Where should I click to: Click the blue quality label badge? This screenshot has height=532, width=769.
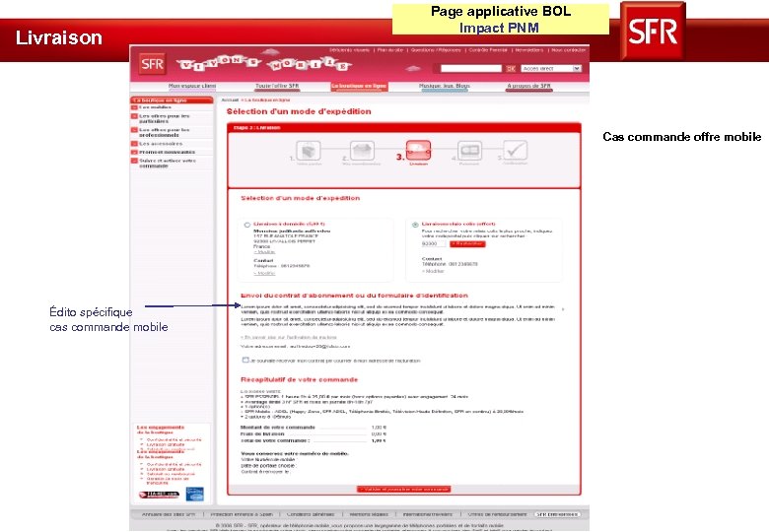[194, 494]
